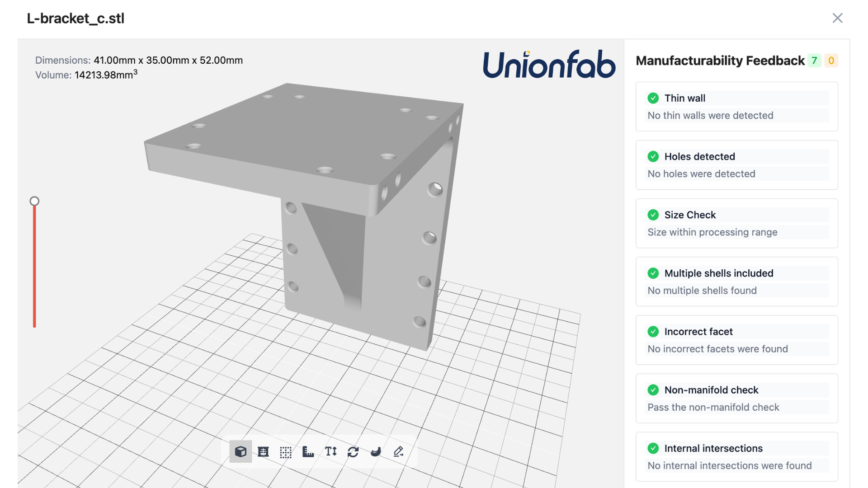The width and height of the screenshot is (868, 488).
Task: Toggle the grid display icon
Action: [286, 451]
